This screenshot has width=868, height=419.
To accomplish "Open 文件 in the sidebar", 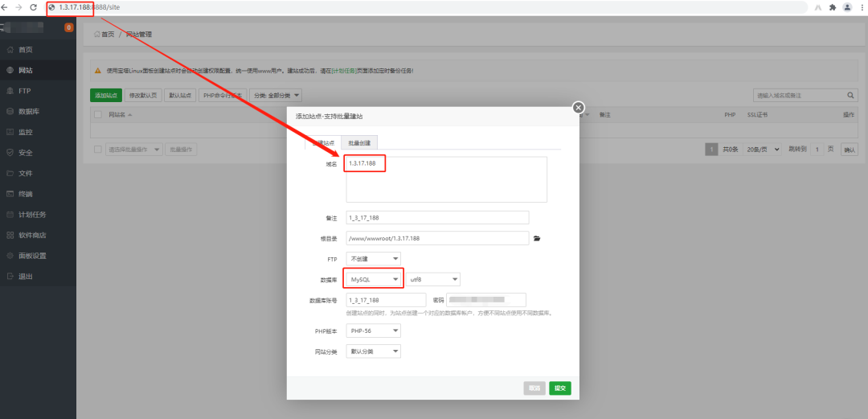I will (39, 174).
